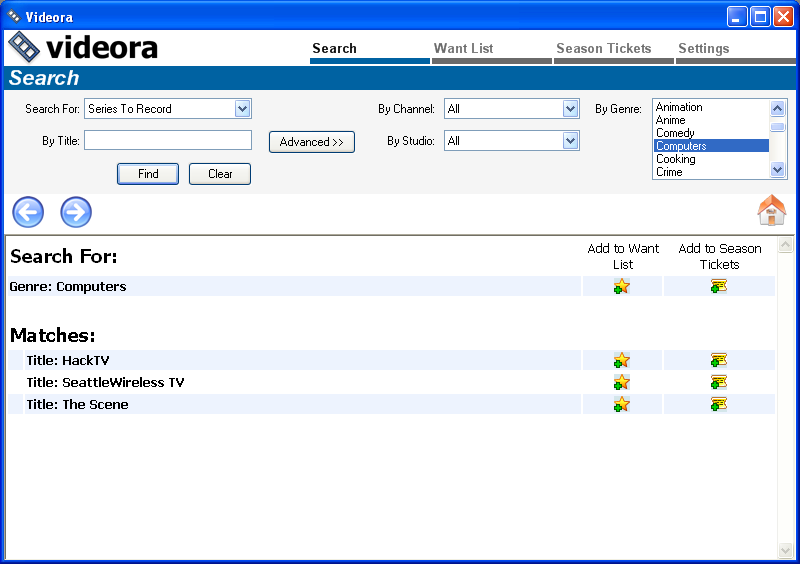This screenshot has width=800, height=564.
Task: Add The Scene to Season Tickets
Action: point(718,404)
